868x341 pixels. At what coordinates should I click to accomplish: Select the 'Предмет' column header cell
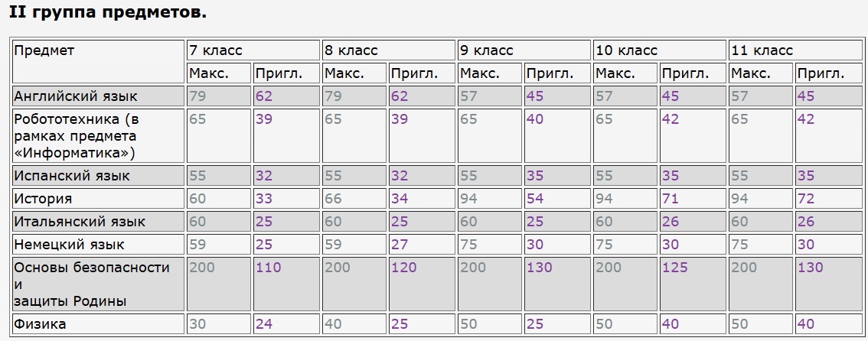tap(44, 50)
